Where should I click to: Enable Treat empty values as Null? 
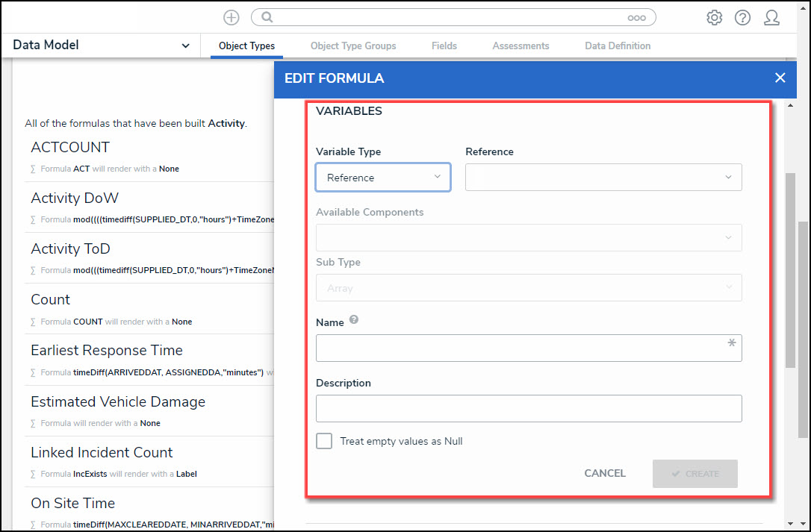[x=324, y=441]
